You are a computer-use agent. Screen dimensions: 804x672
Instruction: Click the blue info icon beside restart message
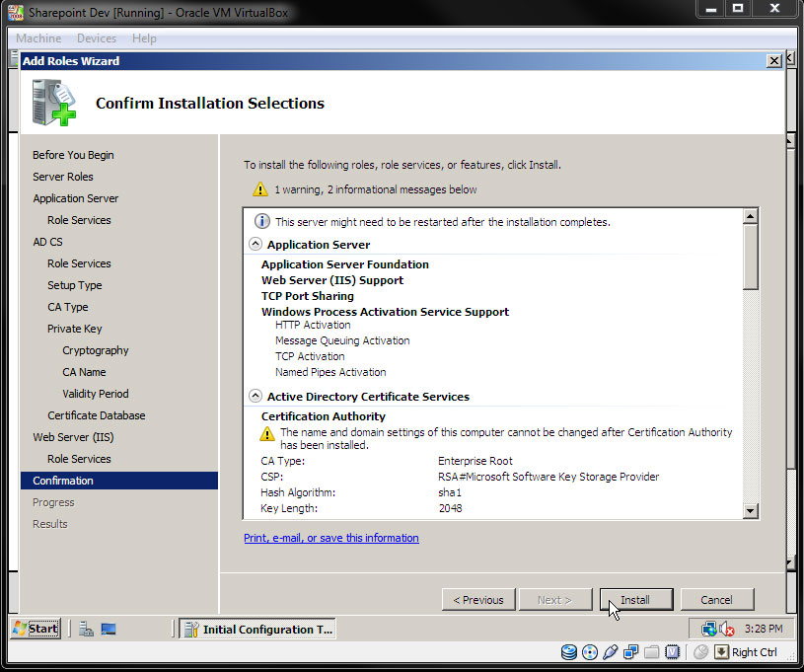262,222
